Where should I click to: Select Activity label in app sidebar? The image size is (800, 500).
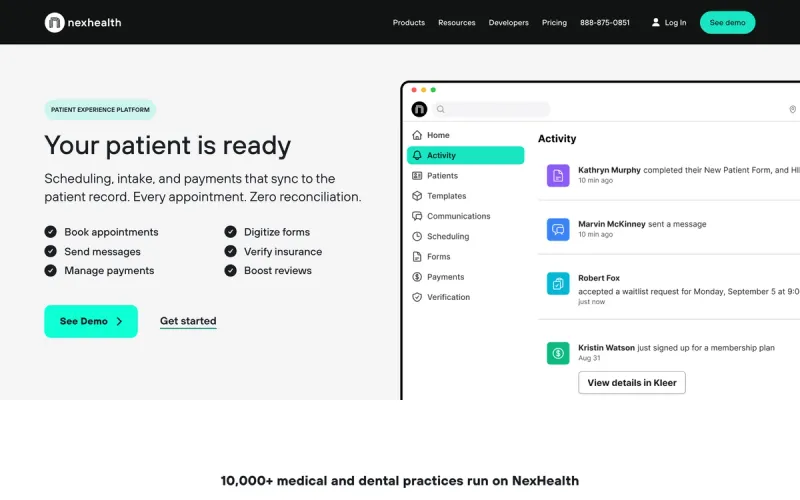point(441,155)
